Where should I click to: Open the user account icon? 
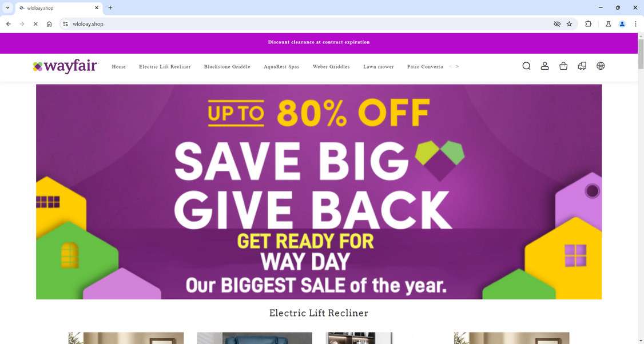pyautogui.click(x=544, y=66)
